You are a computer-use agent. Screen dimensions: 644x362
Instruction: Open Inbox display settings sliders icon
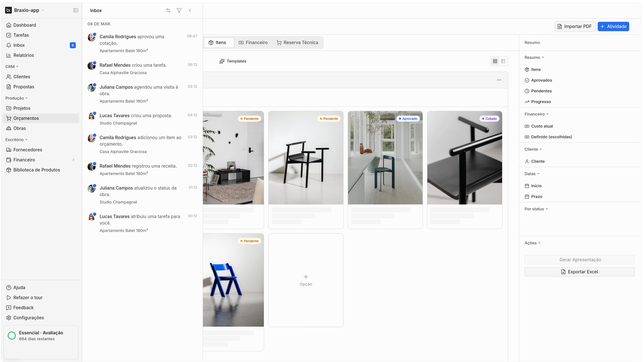[168, 11]
